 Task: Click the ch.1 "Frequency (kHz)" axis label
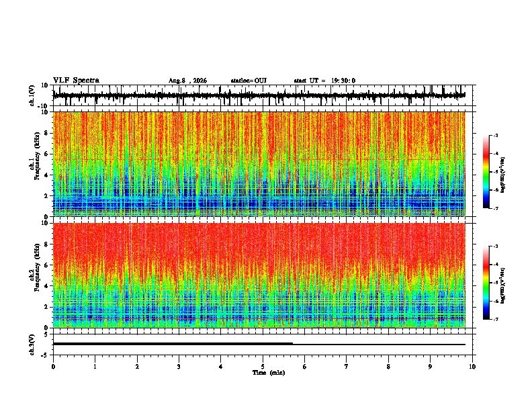37,156
